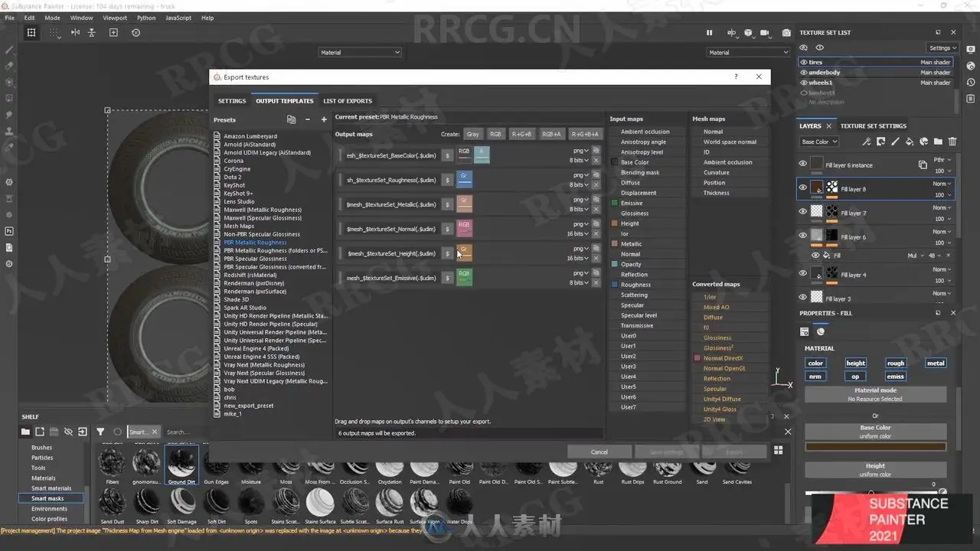Add a folder in the Layers panel
980x551 pixels.
tap(938, 142)
